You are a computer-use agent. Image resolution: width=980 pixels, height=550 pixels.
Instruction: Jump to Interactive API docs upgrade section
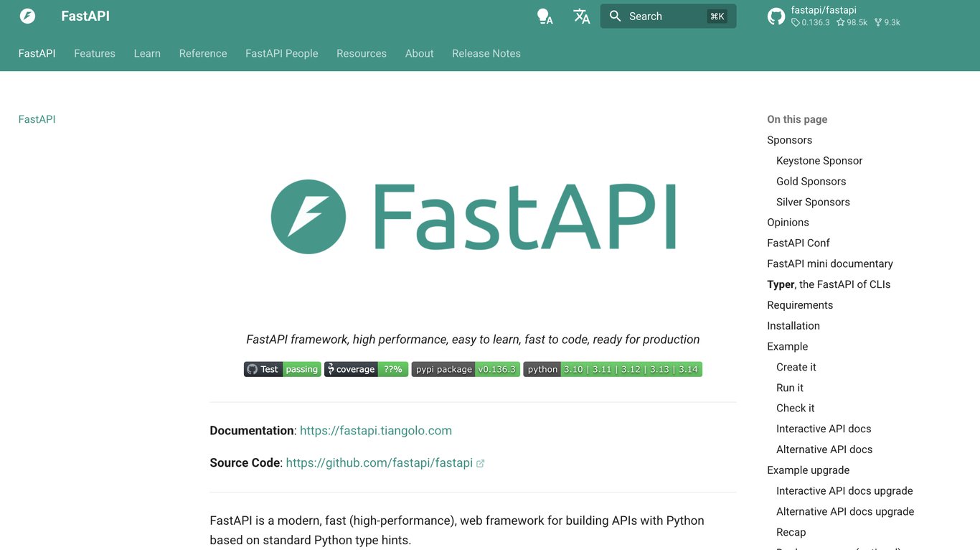click(844, 491)
